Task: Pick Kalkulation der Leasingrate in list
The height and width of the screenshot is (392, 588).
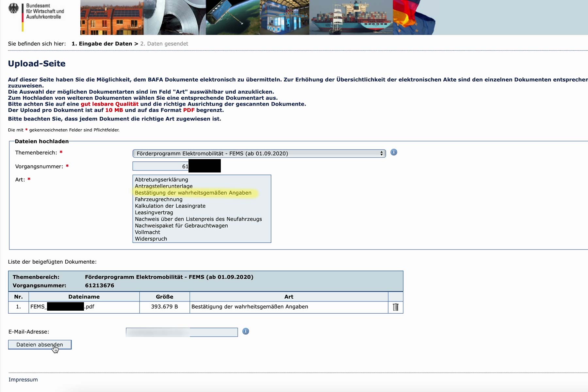Action: [170, 206]
